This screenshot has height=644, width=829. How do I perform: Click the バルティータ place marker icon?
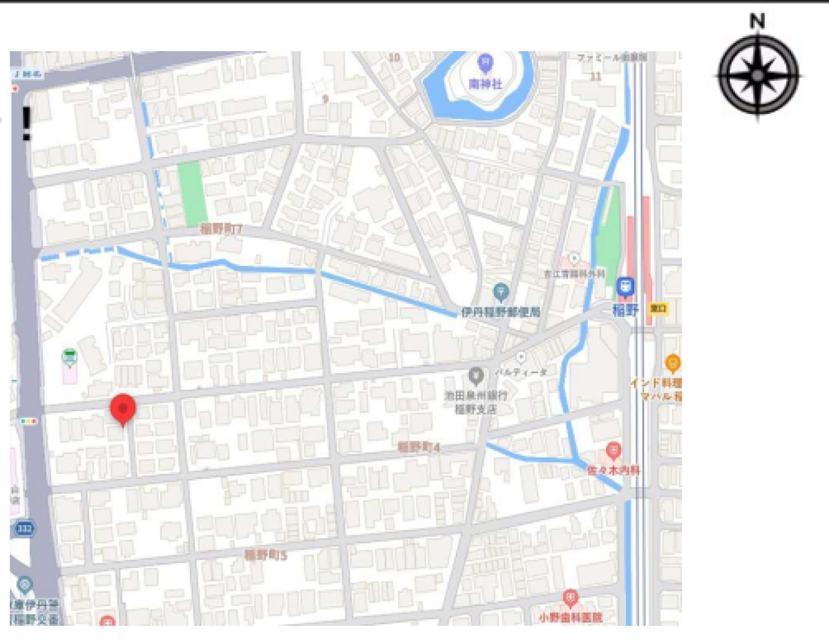[521, 357]
